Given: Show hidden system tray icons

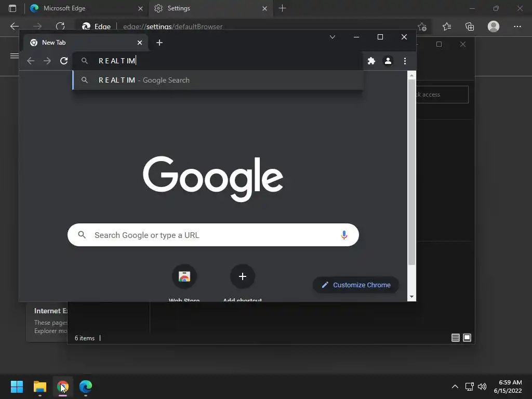Looking at the screenshot, I should (x=455, y=387).
